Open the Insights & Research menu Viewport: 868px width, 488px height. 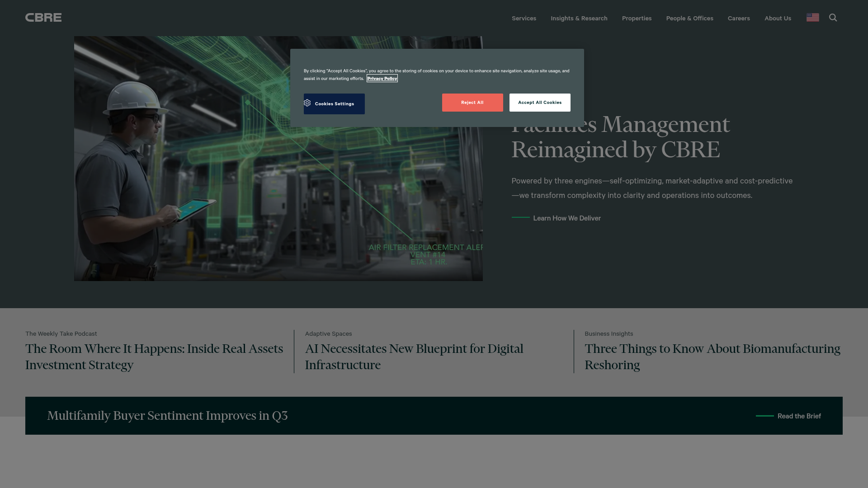(x=579, y=18)
